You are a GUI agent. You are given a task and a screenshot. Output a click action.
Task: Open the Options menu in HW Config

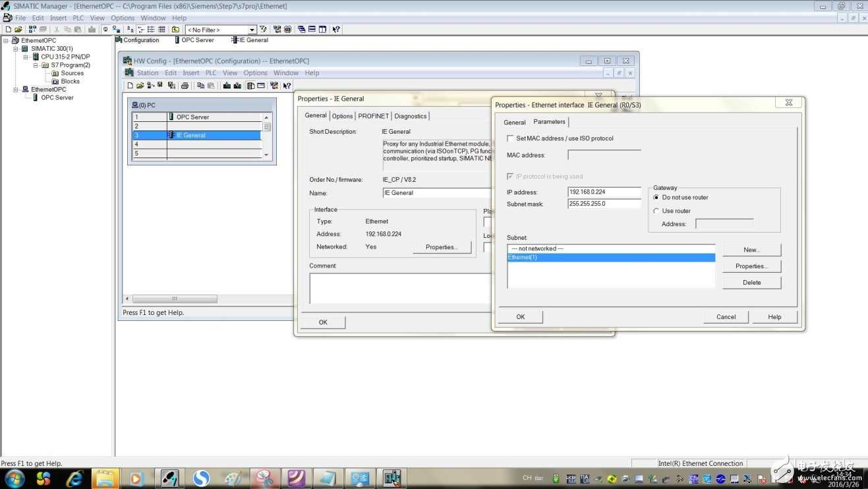256,73
